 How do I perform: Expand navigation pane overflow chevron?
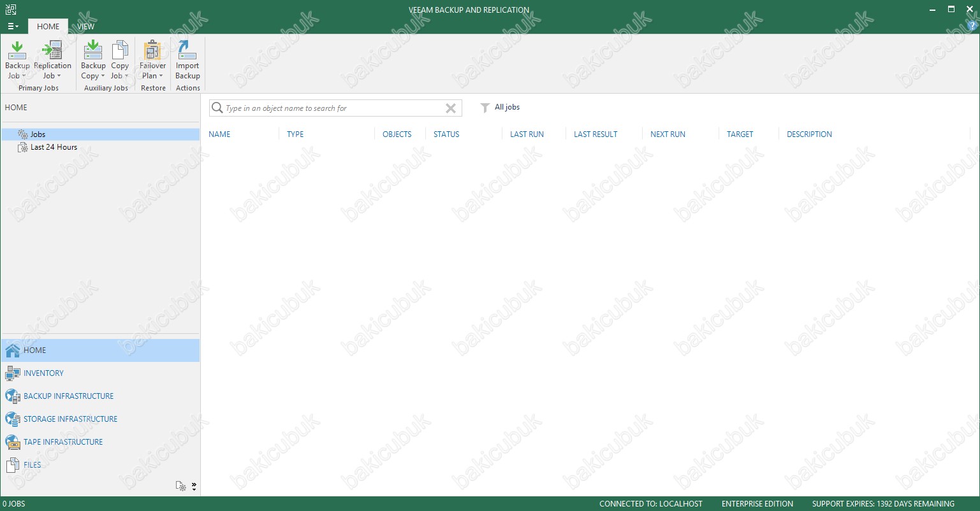pos(194,487)
